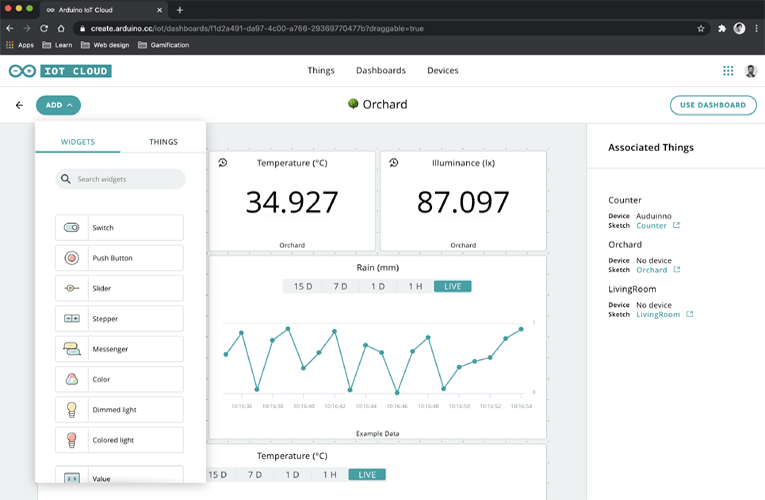Screen dimensions: 765x500
Task: Select the Push Button widget icon
Action: coord(72,258)
